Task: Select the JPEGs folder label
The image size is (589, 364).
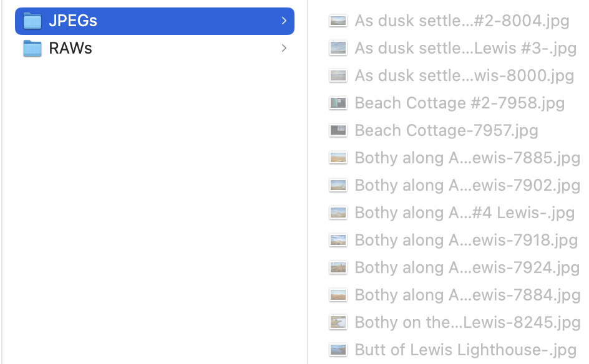Action: click(x=73, y=21)
